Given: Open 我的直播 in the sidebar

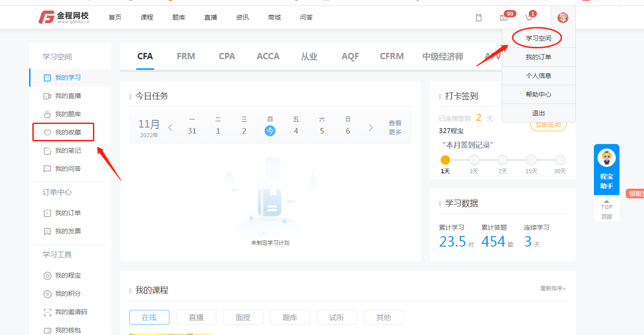Looking at the screenshot, I should (67, 96).
